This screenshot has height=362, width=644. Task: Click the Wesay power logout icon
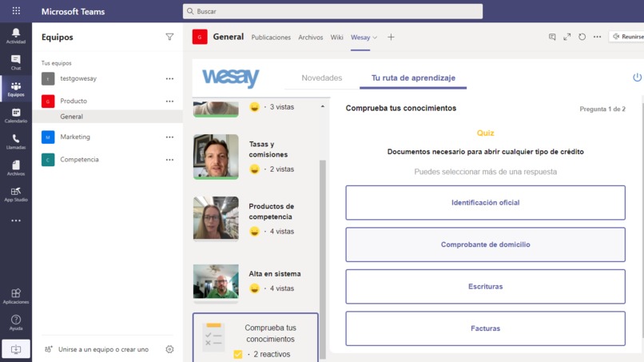point(637,78)
